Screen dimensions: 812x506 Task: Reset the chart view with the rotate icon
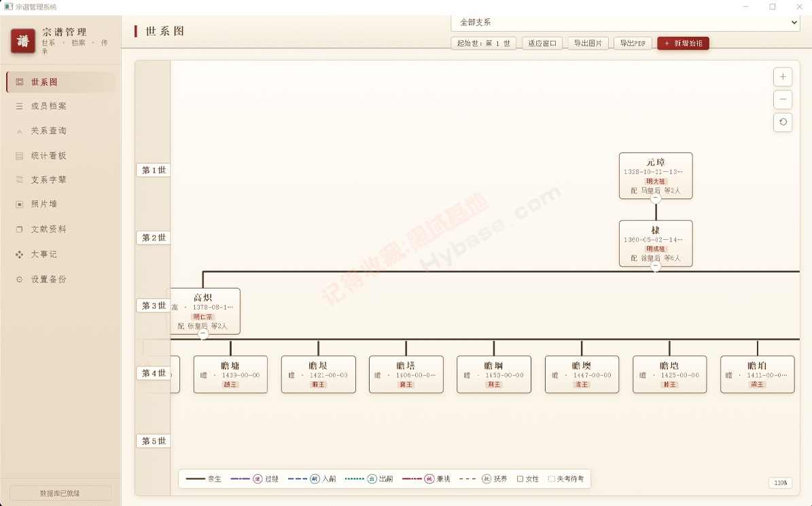pyautogui.click(x=783, y=122)
